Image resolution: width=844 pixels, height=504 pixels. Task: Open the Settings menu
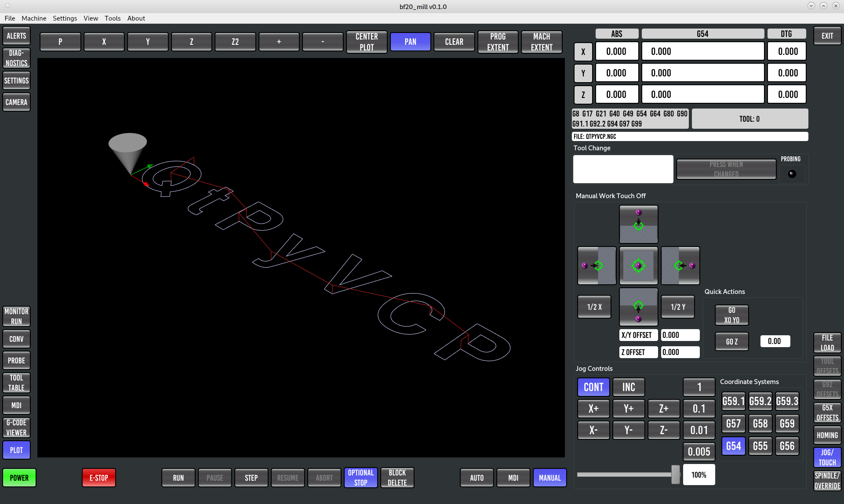point(65,18)
